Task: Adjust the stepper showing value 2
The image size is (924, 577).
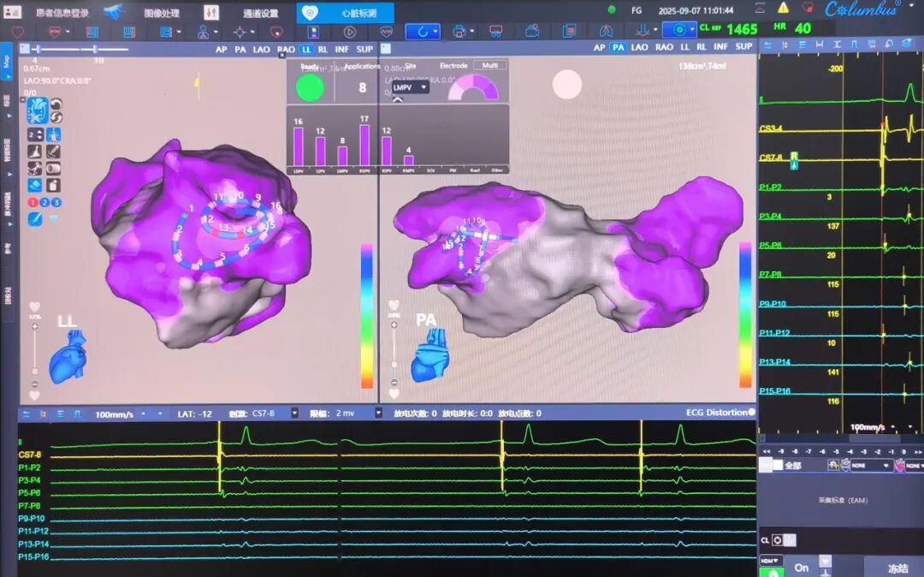Action: [35, 135]
